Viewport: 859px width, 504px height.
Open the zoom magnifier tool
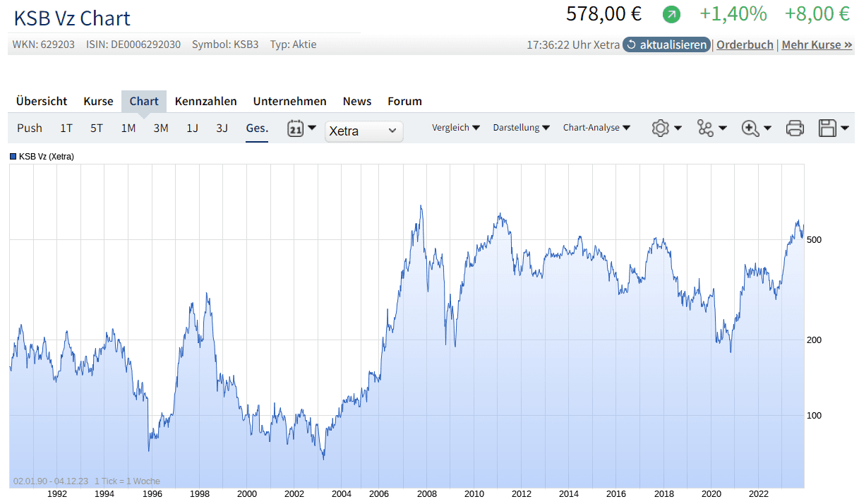[750, 128]
